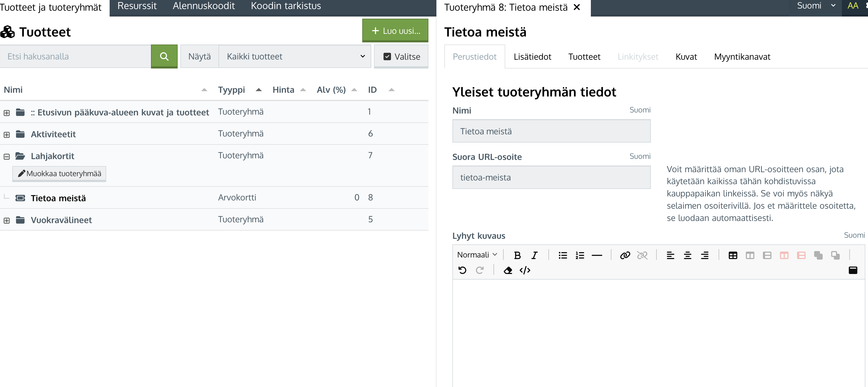This screenshot has width=868, height=387.
Task: Switch to the Resurssit top tab
Action: [x=137, y=6]
